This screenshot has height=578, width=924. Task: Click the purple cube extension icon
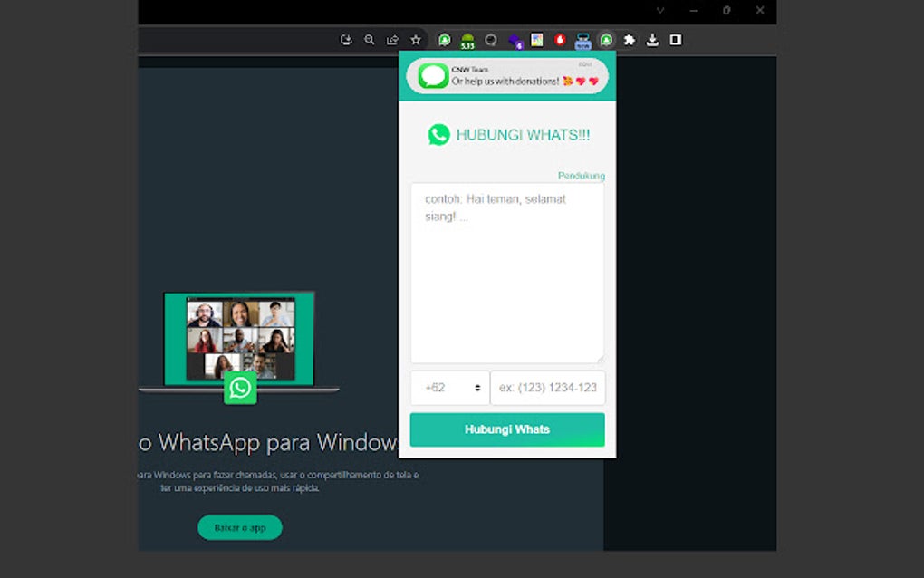coord(515,41)
